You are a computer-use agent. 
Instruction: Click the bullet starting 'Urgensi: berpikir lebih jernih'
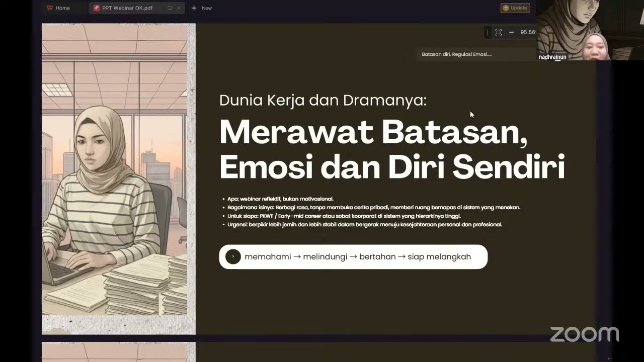tap(364, 224)
